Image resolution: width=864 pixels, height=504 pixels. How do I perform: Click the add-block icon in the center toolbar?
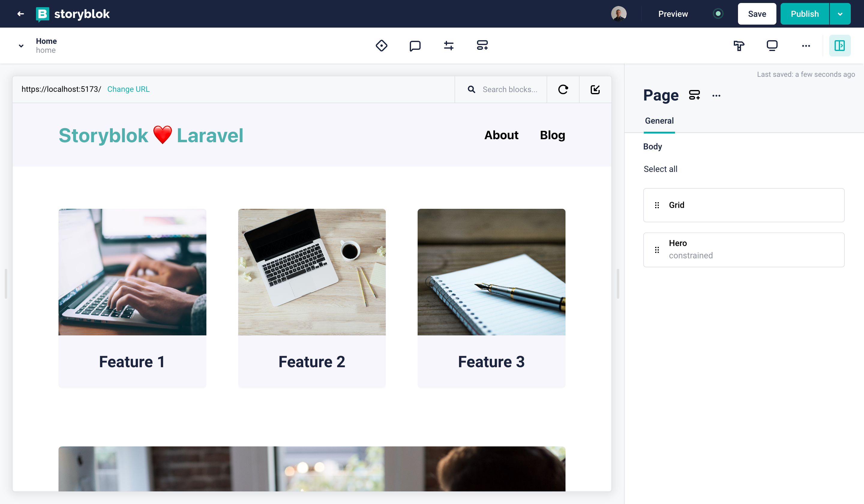coord(482,45)
